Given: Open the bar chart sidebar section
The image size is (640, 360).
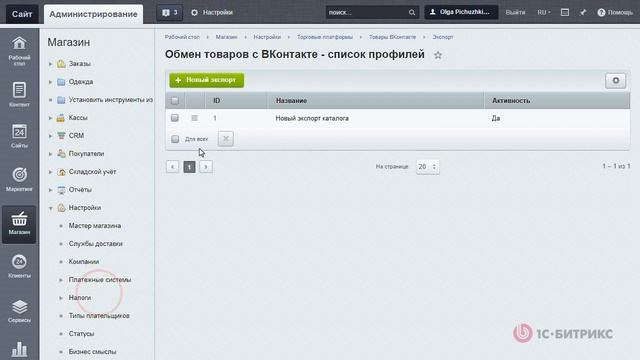Looking at the screenshot, I should (x=19, y=349).
